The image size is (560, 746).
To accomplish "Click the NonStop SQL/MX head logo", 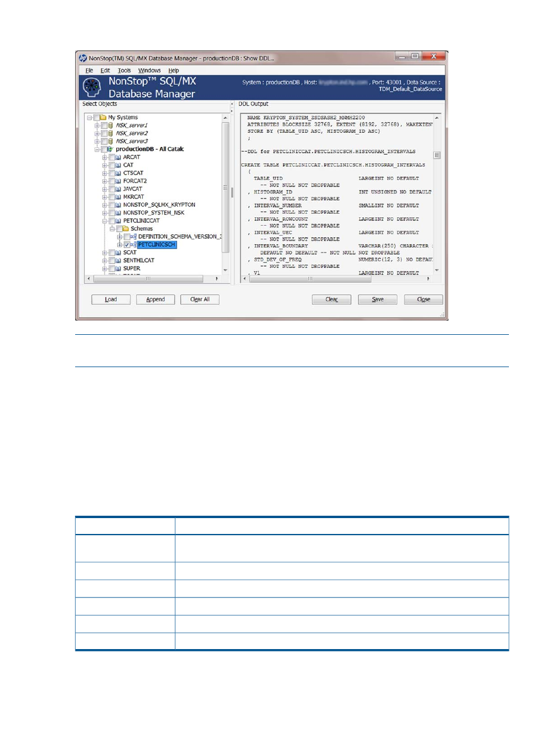I will [x=92, y=87].
